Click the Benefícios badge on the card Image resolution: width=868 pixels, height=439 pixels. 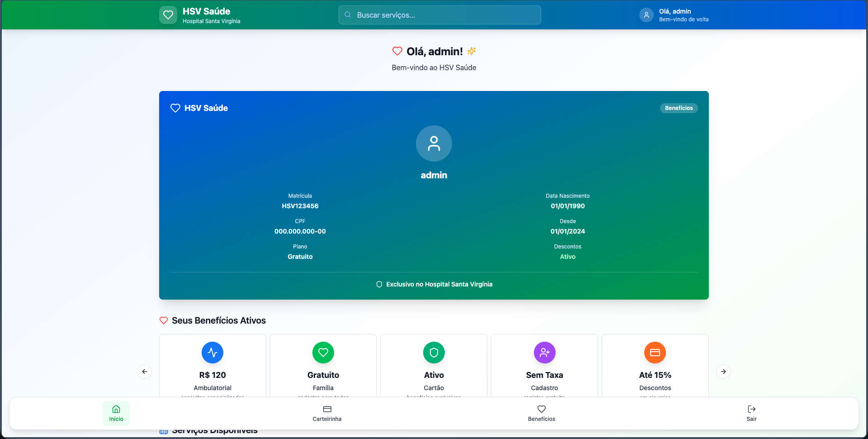pos(679,108)
